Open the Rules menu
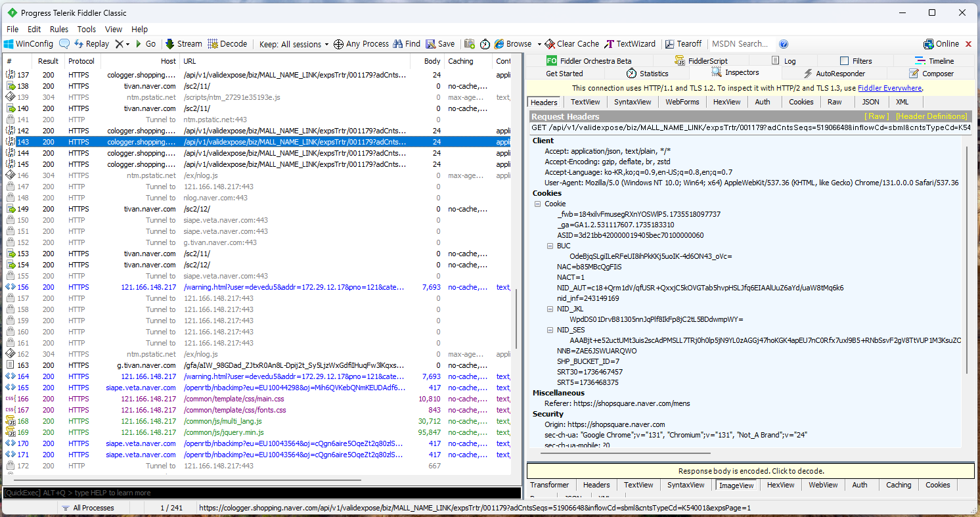 click(x=59, y=30)
